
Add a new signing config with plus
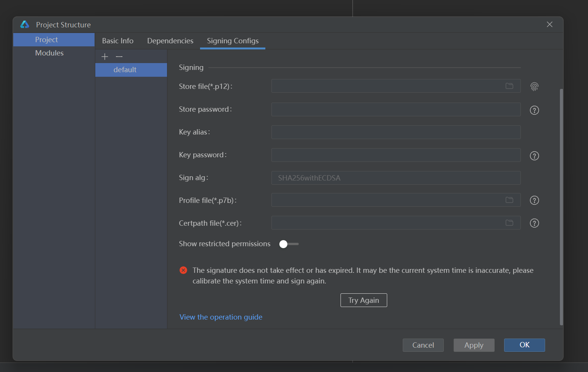[105, 57]
